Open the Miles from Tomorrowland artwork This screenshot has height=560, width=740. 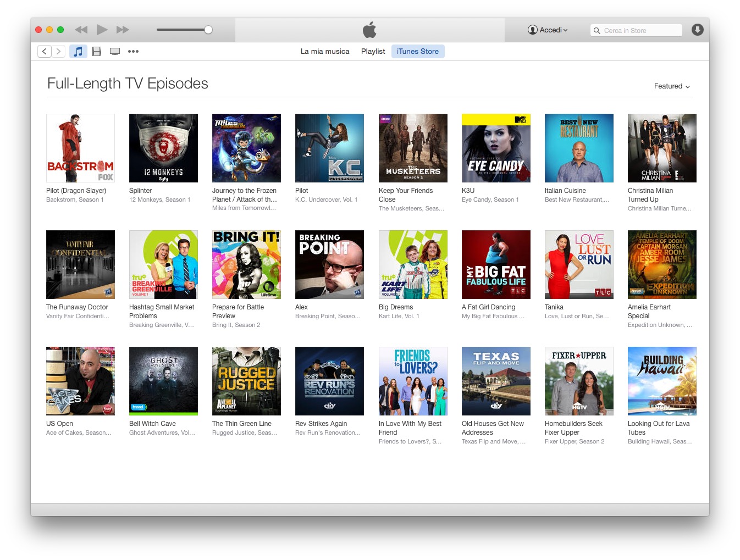tap(246, 148)
